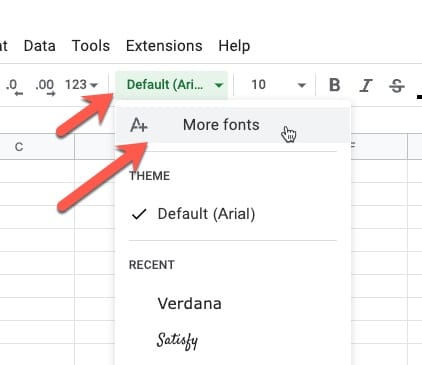Toggle italic formatting

tap(366, 85)
